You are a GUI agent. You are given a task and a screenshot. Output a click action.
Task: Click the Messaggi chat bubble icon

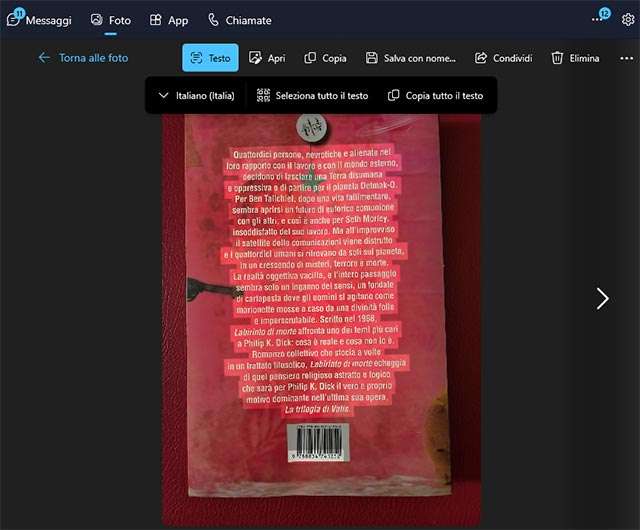(x=14, y=19)
